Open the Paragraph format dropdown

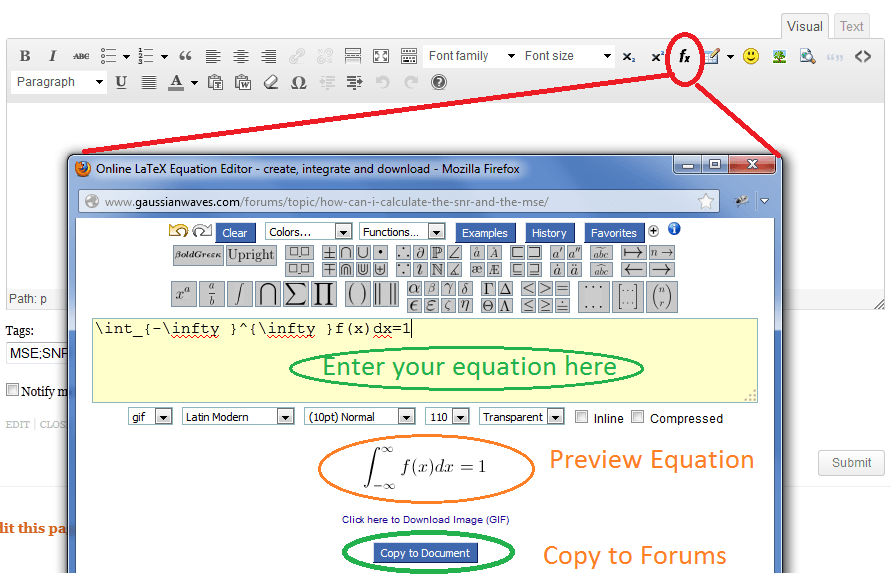tap(59, 82)
